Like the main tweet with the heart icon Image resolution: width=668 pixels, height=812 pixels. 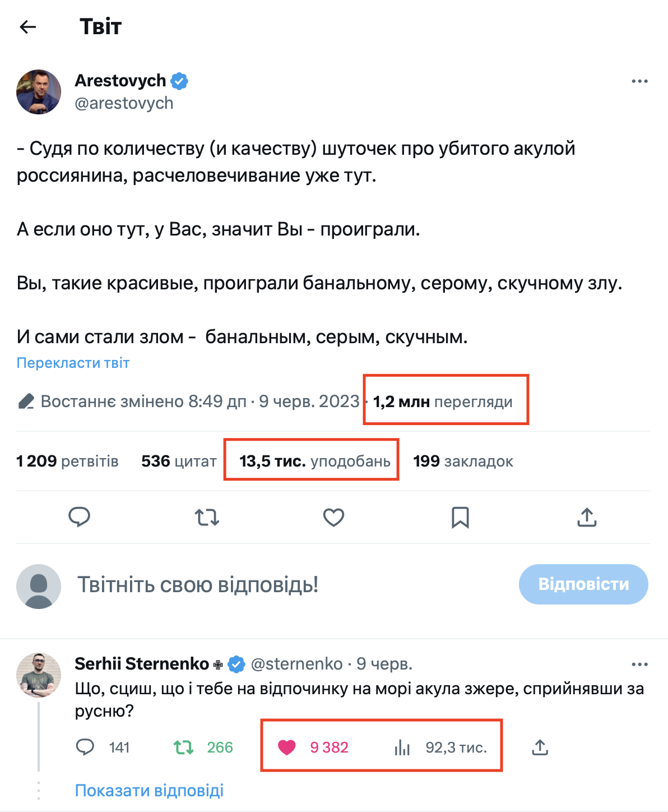point(333,517)
